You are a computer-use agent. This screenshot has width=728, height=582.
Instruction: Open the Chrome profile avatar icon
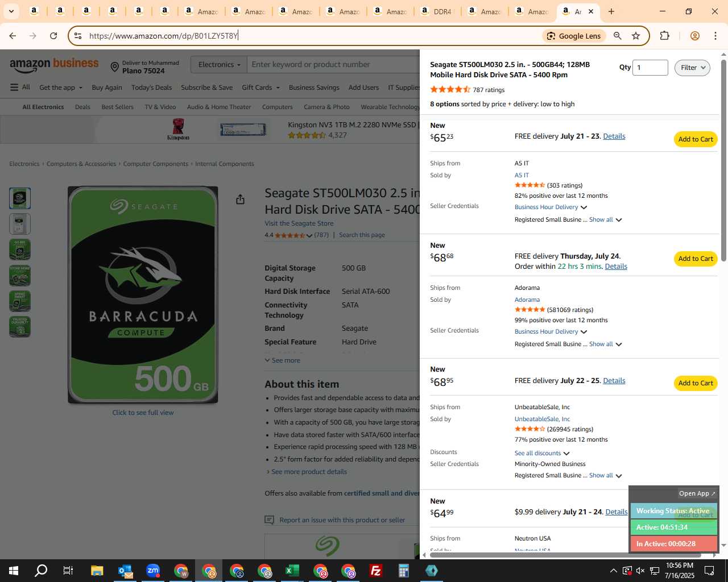click(x=694, y=36)
